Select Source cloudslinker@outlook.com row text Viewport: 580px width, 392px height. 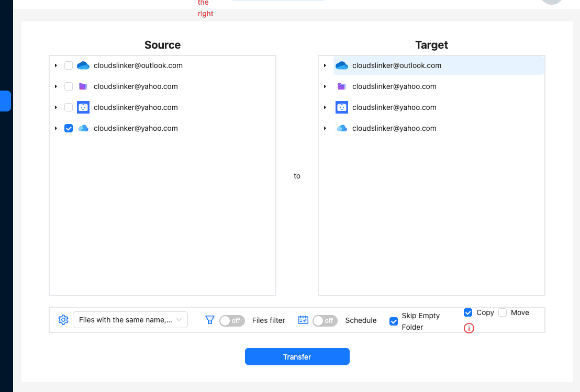tap(138, 65)
